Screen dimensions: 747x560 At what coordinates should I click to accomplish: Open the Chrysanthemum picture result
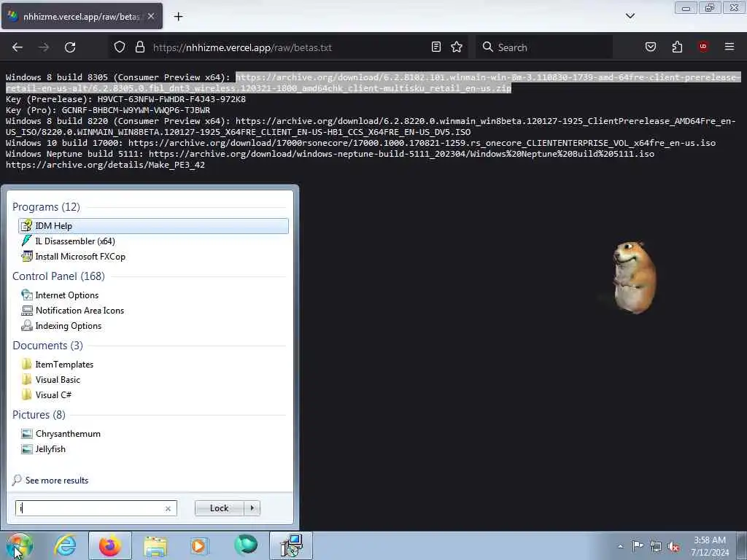153,434
